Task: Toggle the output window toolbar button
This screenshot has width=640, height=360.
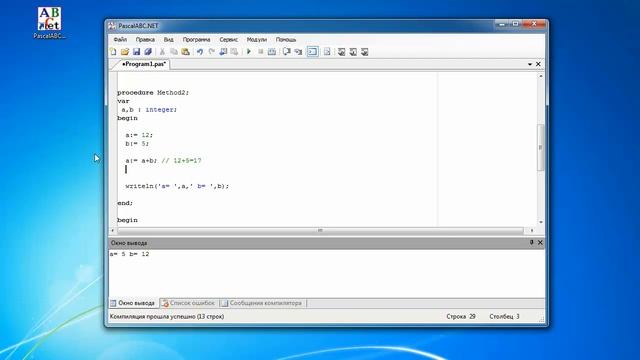Action: pyautogui.click(x=313, y=51)
